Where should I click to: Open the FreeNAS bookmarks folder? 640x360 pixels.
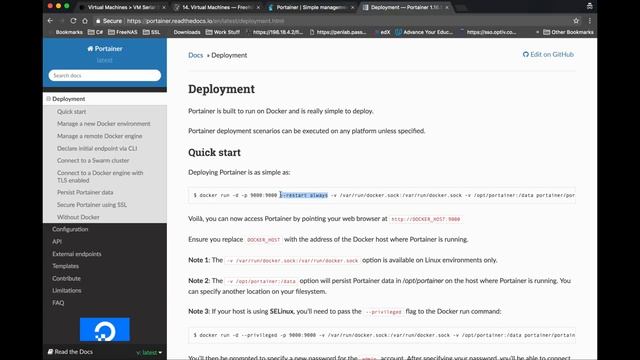122,32
